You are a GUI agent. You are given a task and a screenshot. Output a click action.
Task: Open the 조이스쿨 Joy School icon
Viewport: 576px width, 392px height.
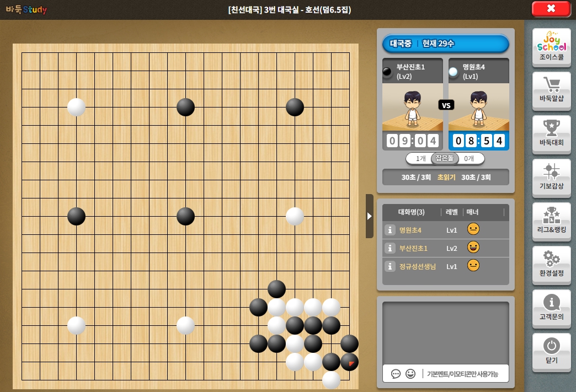tap(551, 47)
